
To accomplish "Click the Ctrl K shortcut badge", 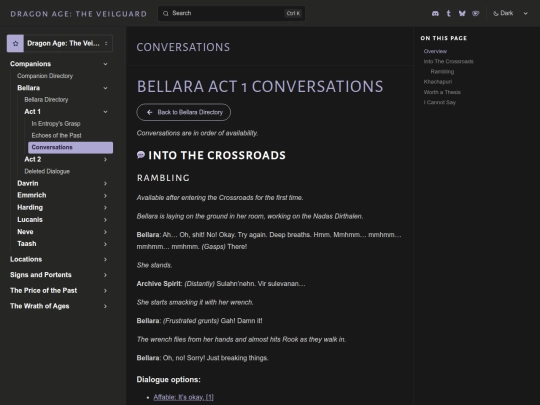I will [293, 13].
